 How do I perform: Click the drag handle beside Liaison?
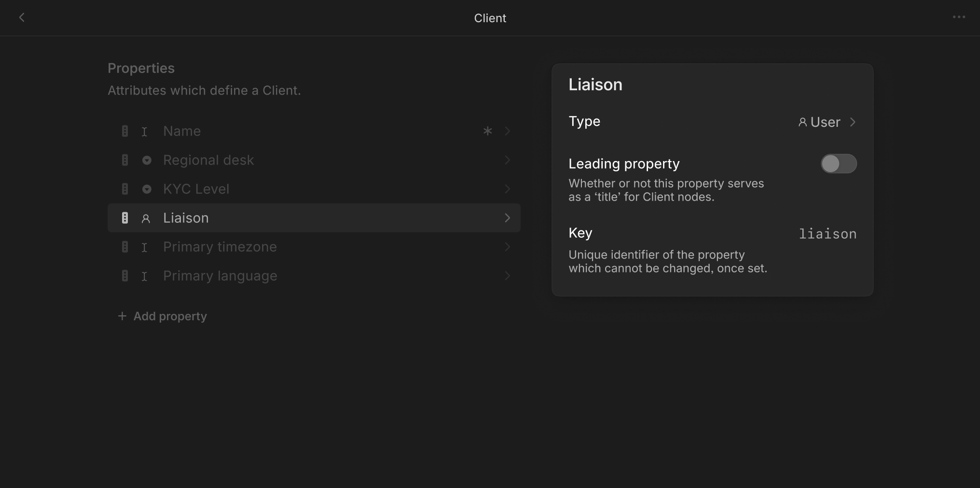[125, 218]
